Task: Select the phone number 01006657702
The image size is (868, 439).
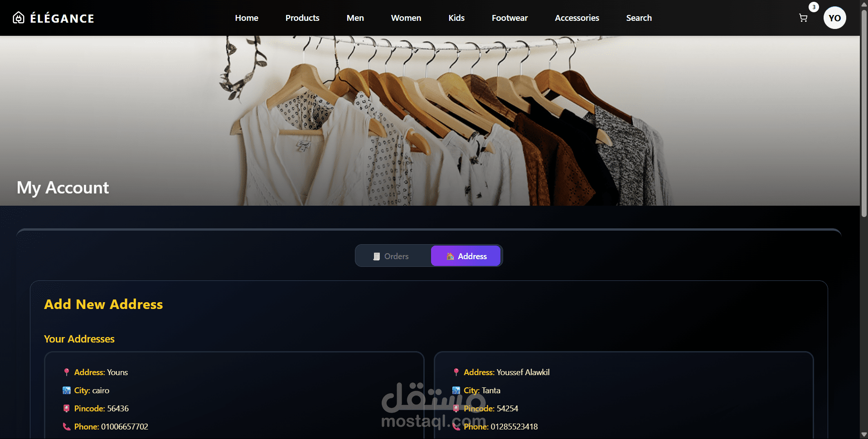Action: point(125,427)
